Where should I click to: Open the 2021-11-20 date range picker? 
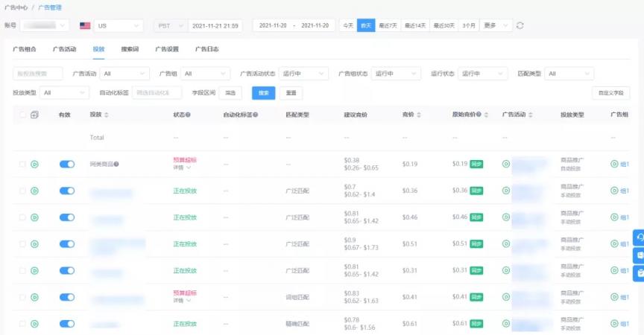point(294,25)
